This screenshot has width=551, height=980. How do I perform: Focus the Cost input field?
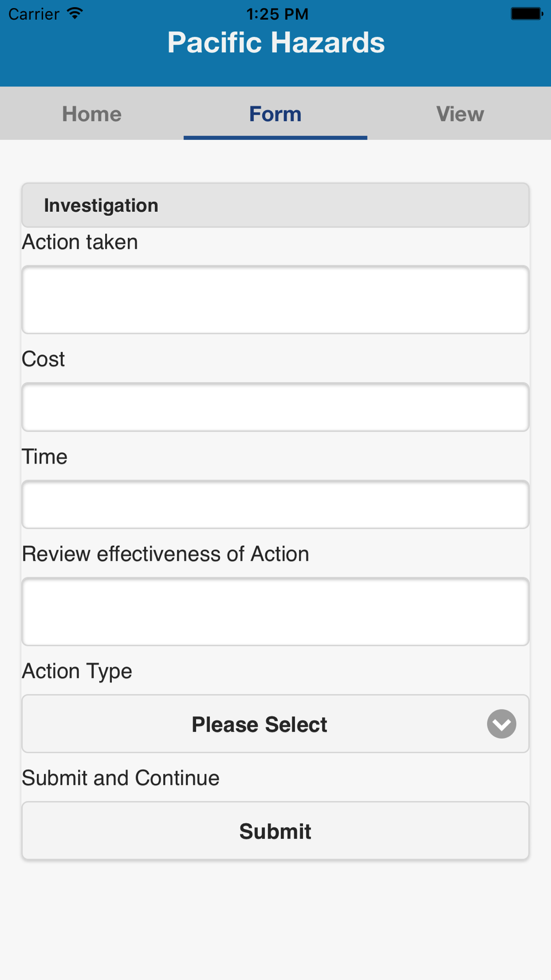(x=275, y=407)
